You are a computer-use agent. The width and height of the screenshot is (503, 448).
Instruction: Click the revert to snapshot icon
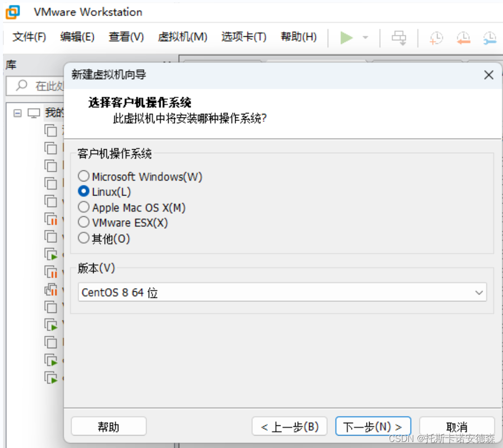pos(464,38)
